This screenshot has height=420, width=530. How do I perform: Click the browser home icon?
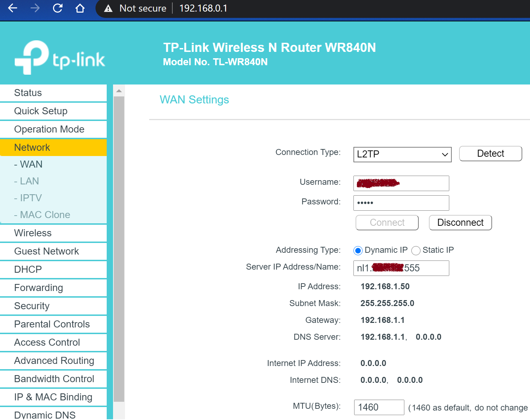[80, 8]
